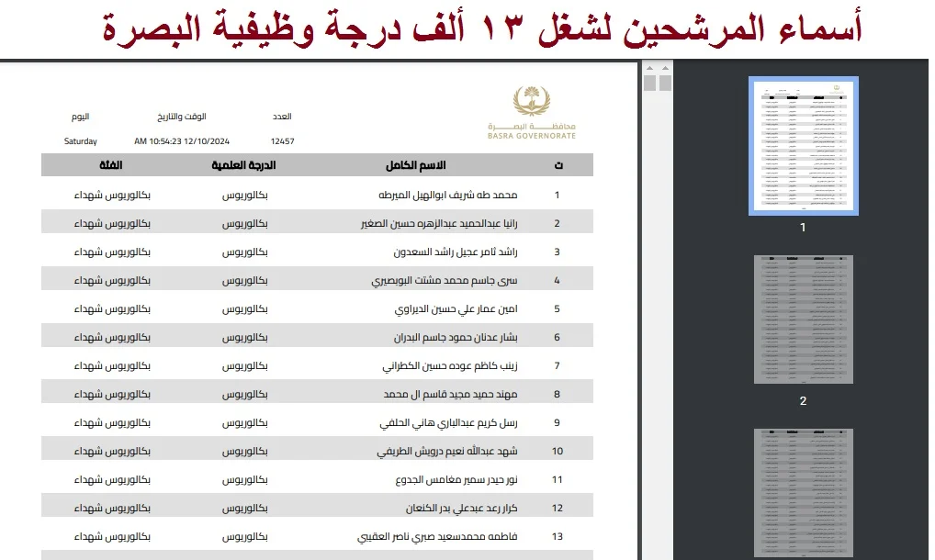The image size is (935, 560).
Task: Jump to the third page thumbnail
Action: [x=803, y=493]
